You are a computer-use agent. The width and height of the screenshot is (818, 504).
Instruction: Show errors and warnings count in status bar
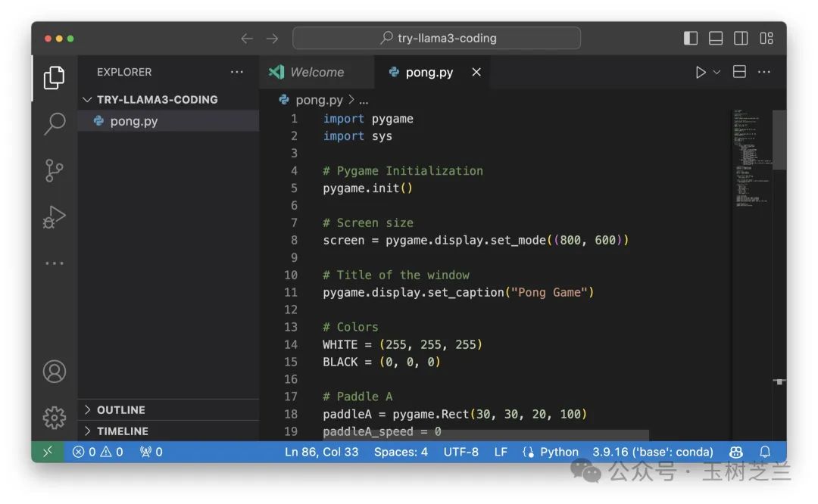[x=98, y=452]
